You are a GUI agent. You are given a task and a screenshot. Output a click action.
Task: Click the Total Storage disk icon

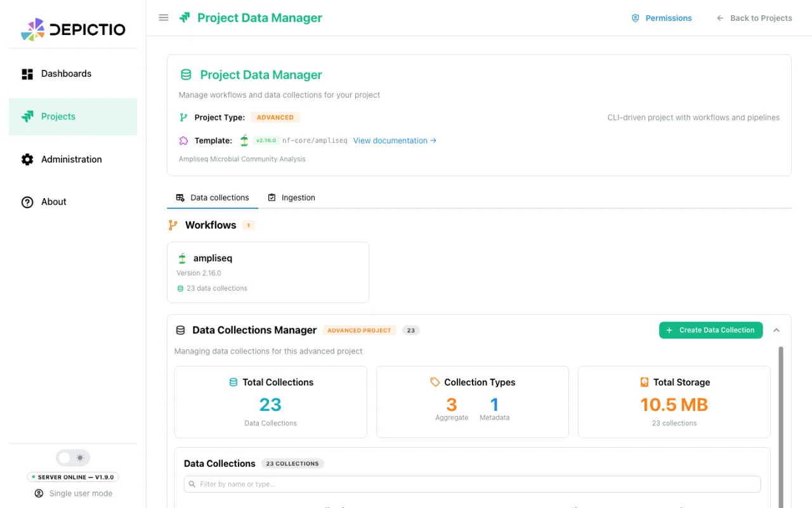(645, 382)
